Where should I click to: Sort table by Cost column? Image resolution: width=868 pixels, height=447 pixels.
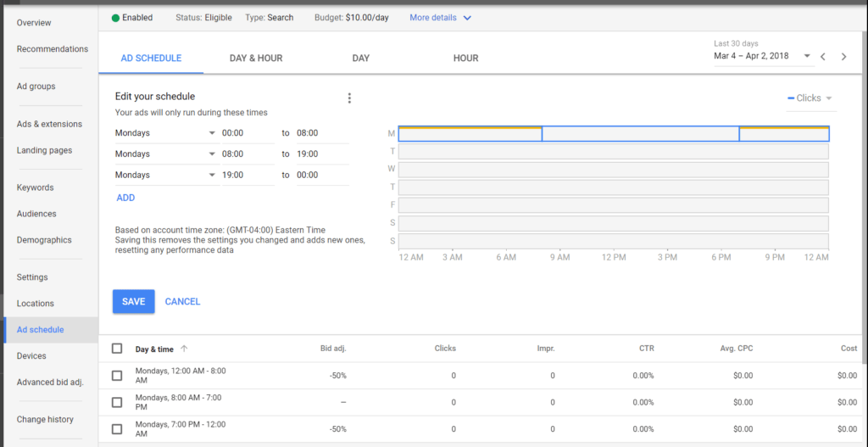coord(849,349)
